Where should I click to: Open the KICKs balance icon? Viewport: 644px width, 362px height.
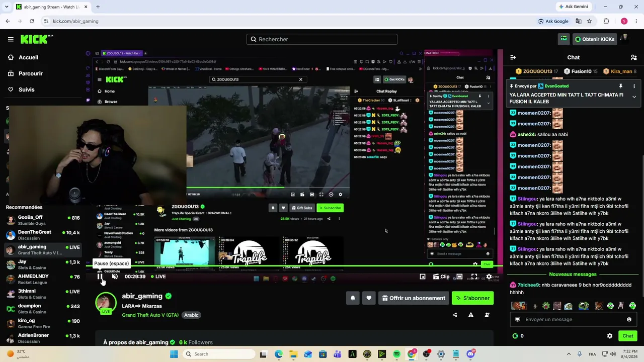click(515, 336)
